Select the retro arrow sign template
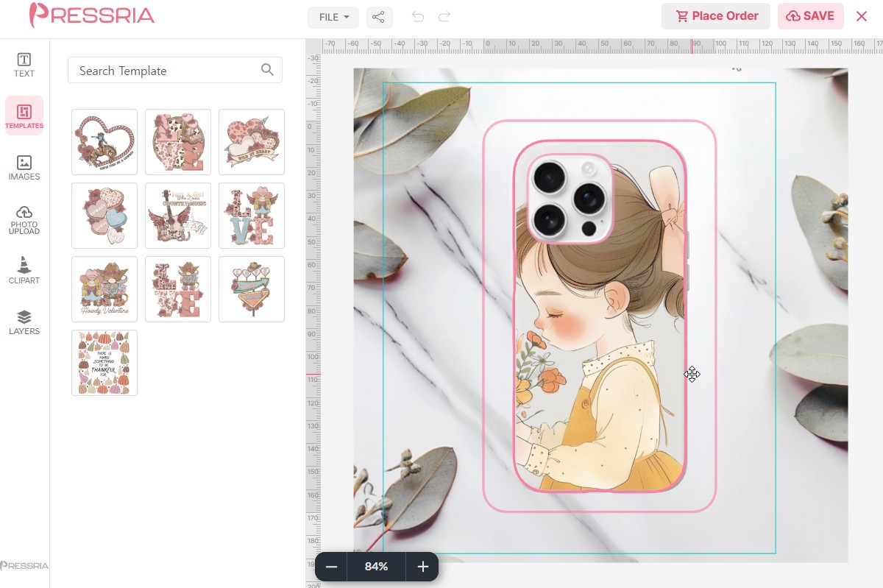 tap(252, 289)
